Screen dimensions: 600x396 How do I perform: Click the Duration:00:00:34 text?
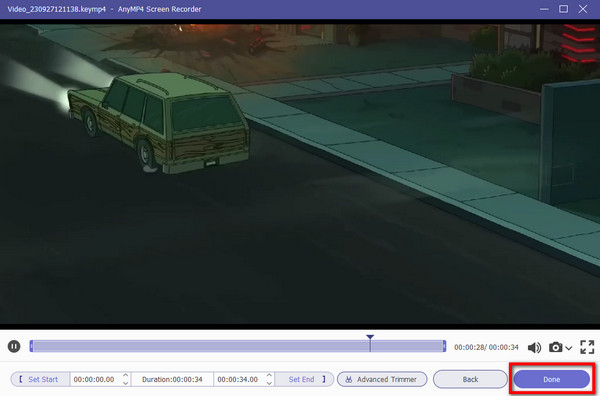click(x=172, y=379)
